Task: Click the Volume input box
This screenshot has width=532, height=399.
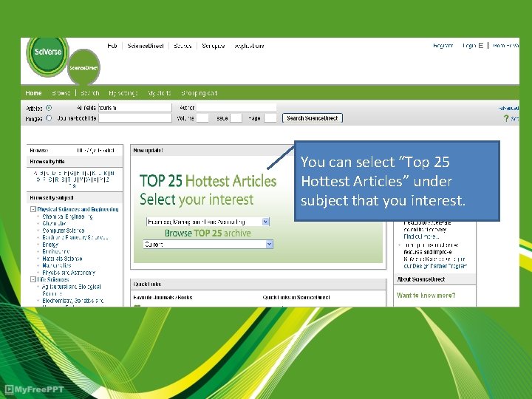Action: [202, 118]
